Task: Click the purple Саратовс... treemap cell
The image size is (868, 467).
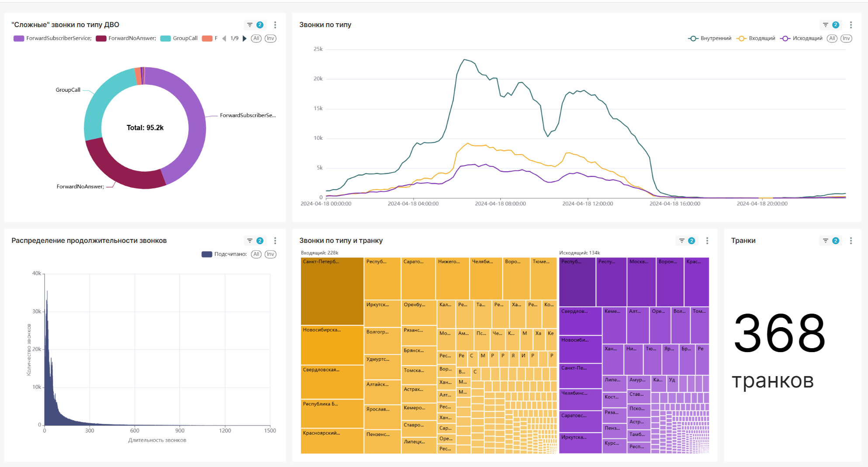Action: (x=581, y=422)
